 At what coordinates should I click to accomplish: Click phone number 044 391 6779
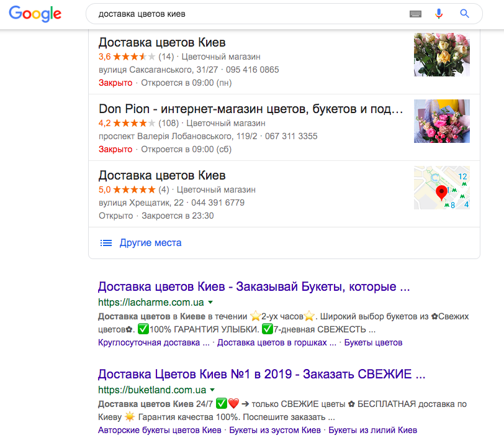[x=218, y=203]
